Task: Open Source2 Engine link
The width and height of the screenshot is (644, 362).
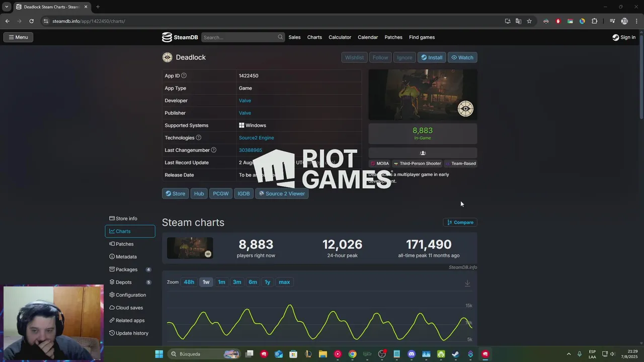Action: click(256, 138)
